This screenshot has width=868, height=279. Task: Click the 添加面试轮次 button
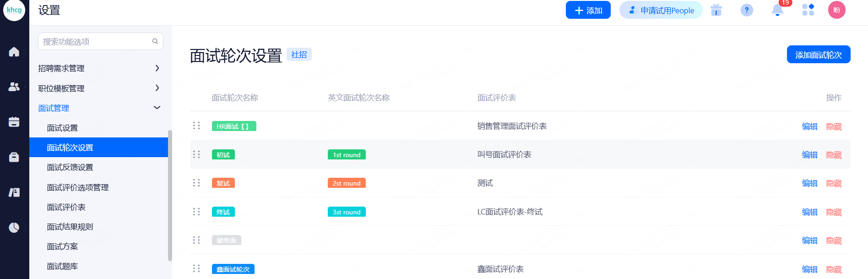[x=818, y=55]
